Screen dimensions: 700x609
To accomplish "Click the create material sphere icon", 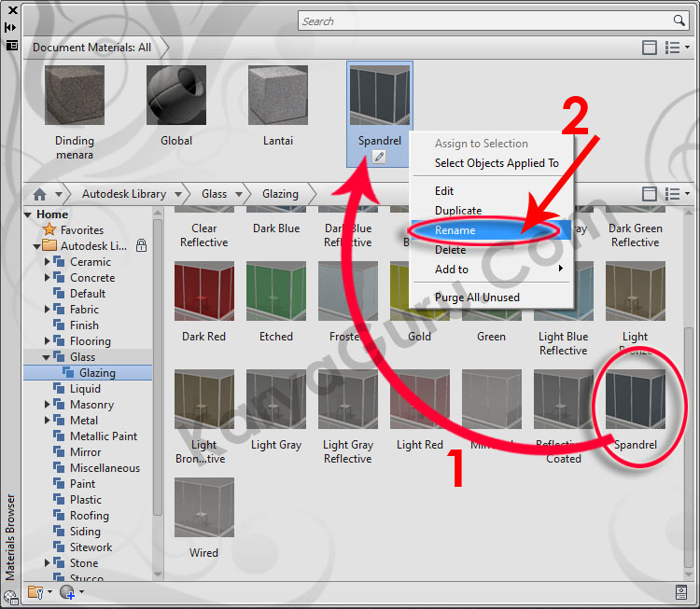I will 66,592.
